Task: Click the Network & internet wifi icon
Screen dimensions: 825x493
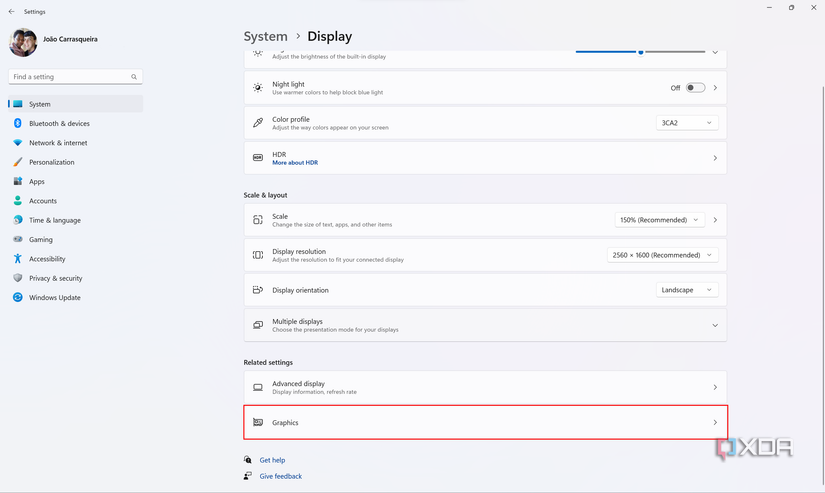Action: 18,143
